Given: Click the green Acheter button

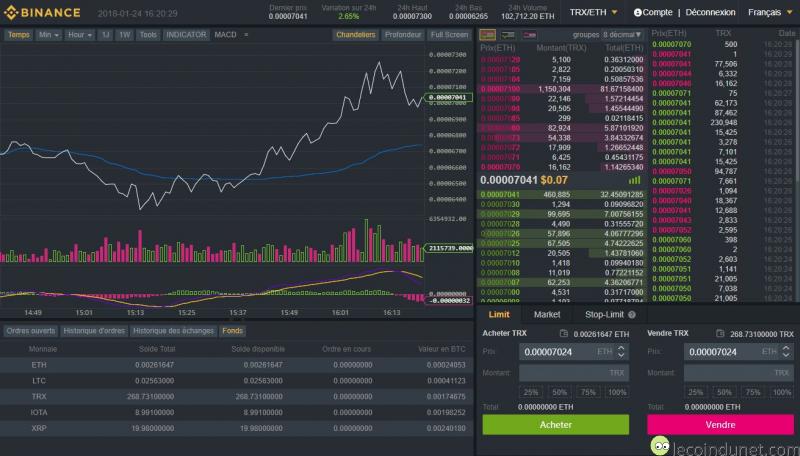Looking at the screenshot, I should point(556,424).
